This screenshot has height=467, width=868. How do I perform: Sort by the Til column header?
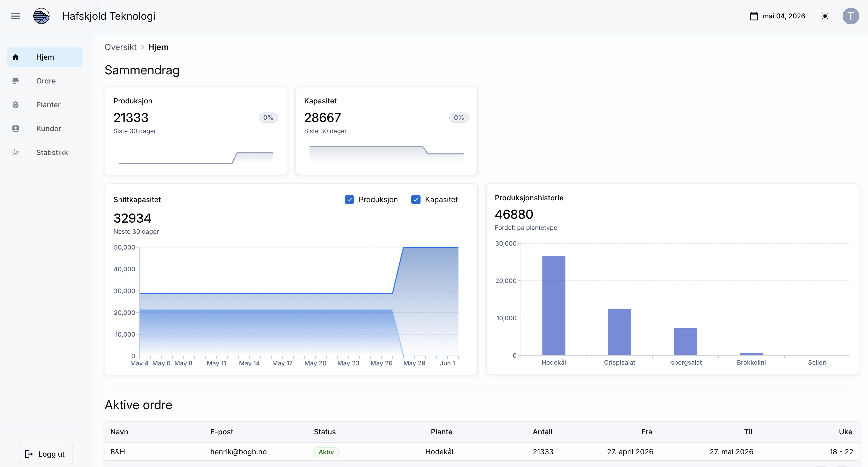point(748,432)
